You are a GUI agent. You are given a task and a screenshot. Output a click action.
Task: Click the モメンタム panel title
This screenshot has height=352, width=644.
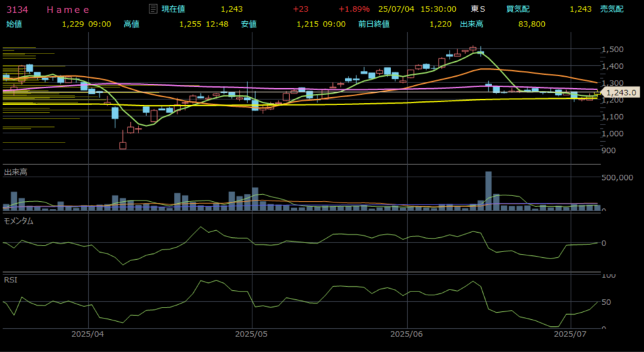[x=19, y=221]
